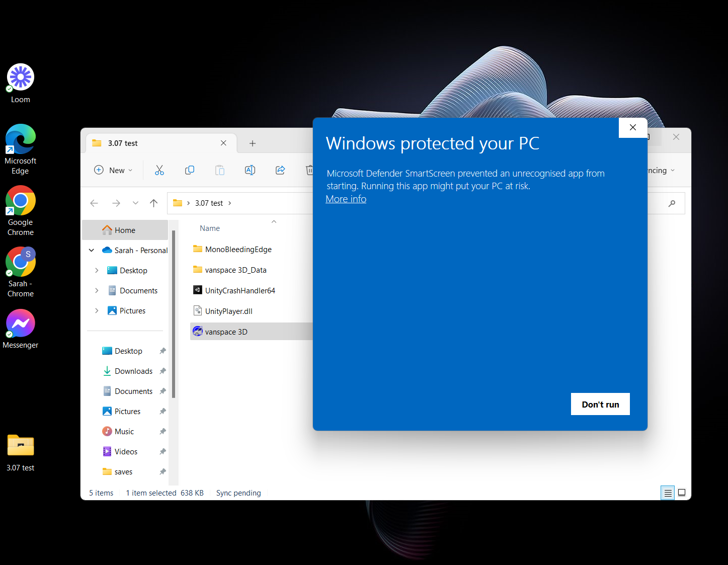728x565 pixels.
Task: Open Microsoft Edge desktop shortcut
Action: [20, 149]
